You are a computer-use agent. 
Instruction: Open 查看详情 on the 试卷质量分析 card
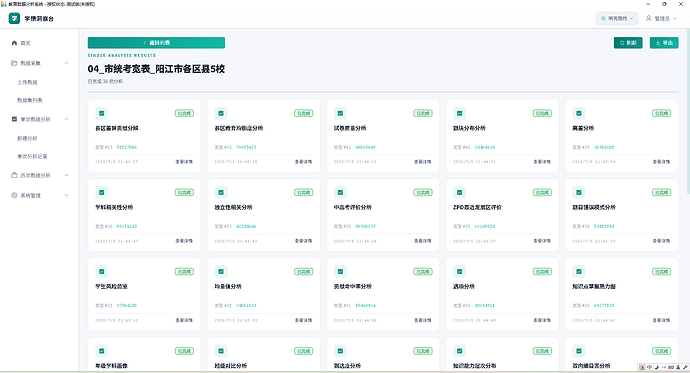[422, 162]
